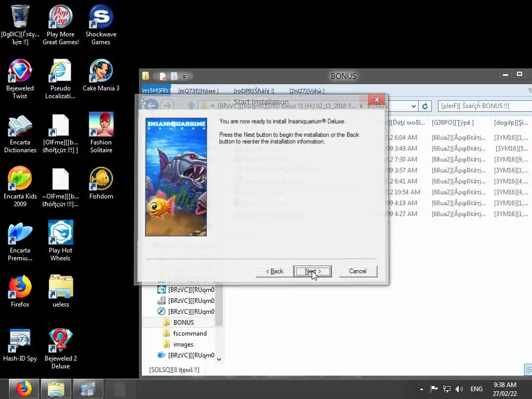
Task: Open the ueless folder shortcut
Action: pyautogui.click(x=60, y=291)
